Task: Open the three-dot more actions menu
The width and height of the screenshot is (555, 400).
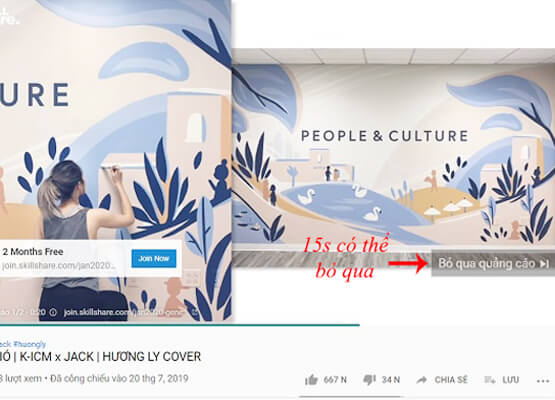Action: coord(543,381)
